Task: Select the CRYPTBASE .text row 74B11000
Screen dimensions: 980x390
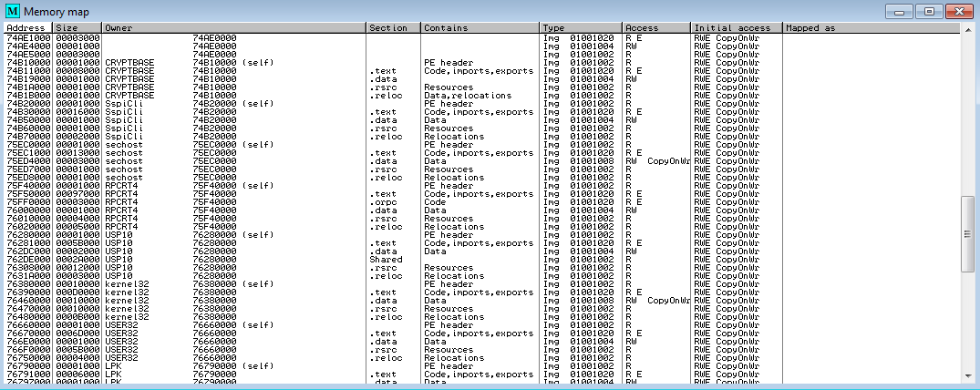Action: tap(482, 71)
